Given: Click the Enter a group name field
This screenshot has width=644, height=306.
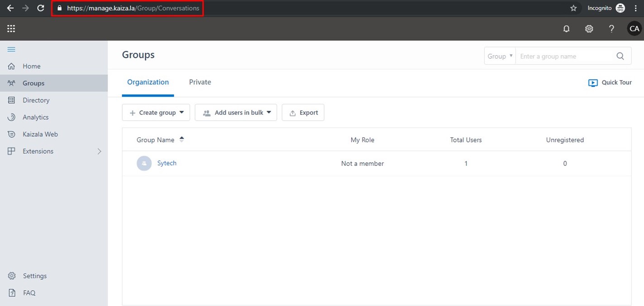Looking at the screenshot, I should click(x=564, y=56).
